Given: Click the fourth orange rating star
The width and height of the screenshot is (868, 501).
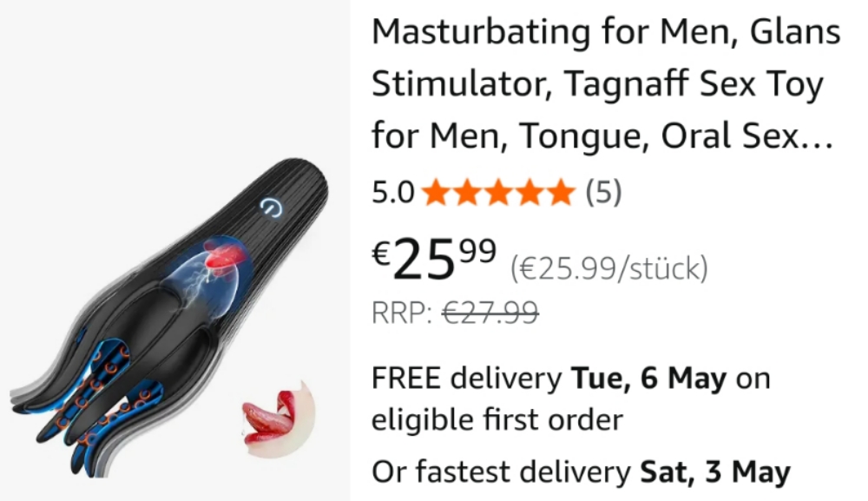Looking at the screenshot, I should (x=529, y=192).
